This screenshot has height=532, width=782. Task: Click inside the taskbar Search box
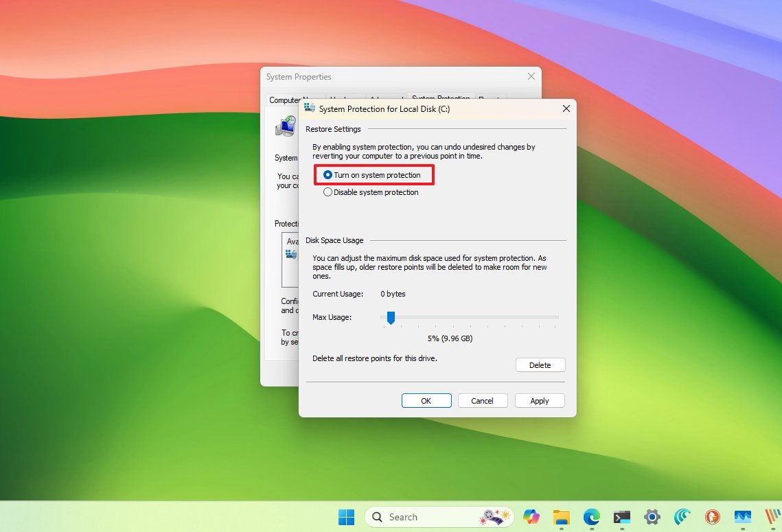426,516
